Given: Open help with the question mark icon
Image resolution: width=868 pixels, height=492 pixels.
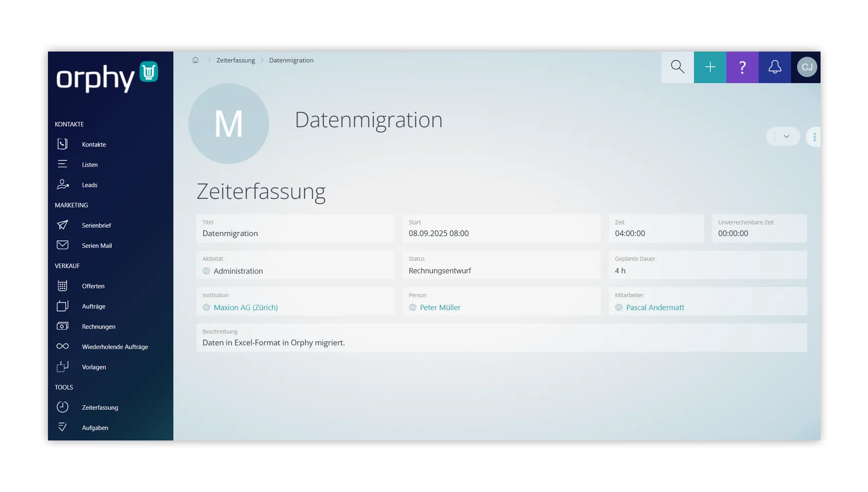Looking at the screenshot, I should tap(742, 67).
